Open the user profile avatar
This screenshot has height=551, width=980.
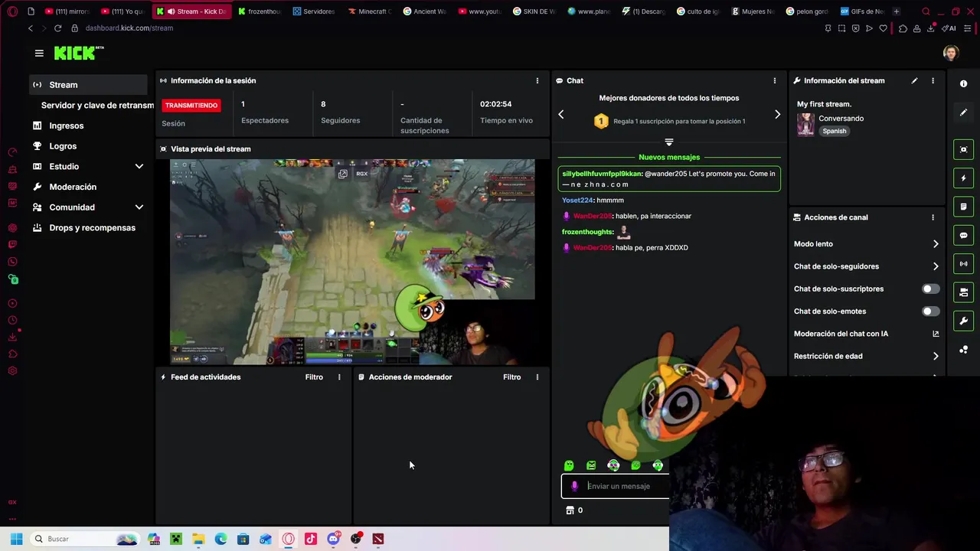[951, 53]
